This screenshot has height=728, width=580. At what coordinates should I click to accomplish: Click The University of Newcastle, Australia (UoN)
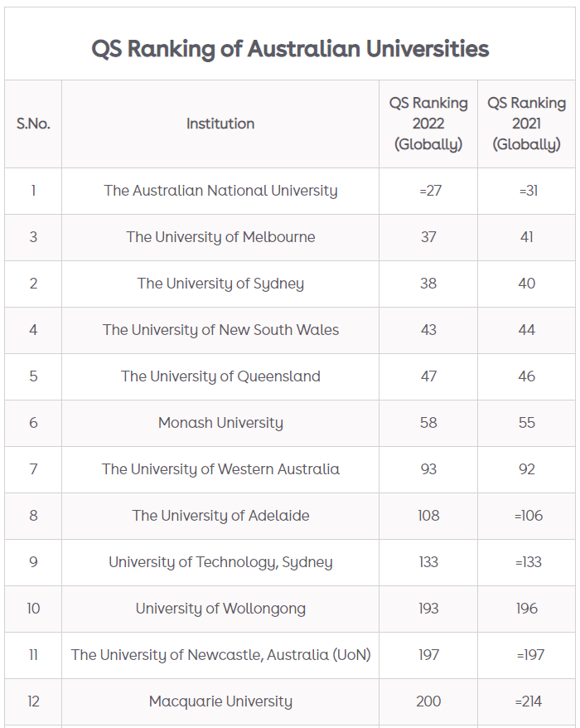(220, 655)
